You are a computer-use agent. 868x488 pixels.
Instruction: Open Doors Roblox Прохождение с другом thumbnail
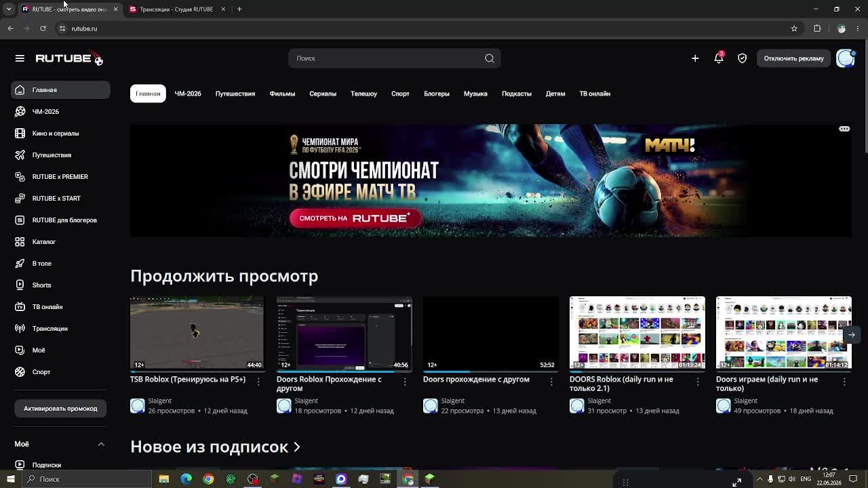[344, 333]
